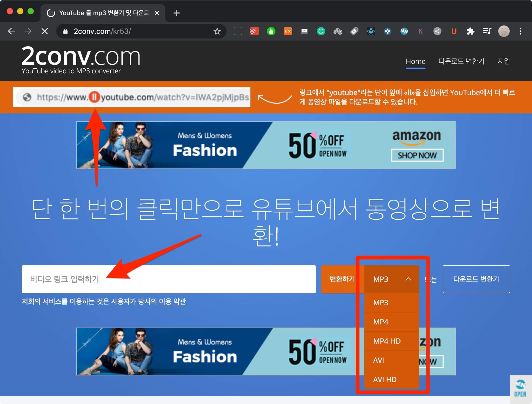Open 다운로드 변환기 in top navigation

pos(461,61)
